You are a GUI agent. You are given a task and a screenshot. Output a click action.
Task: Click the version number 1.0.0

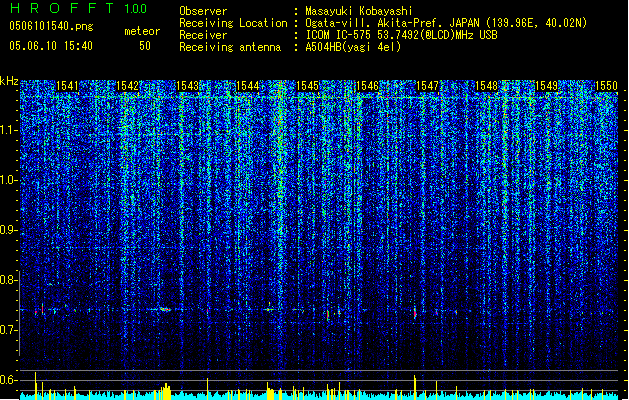click(x=135, y=9)
